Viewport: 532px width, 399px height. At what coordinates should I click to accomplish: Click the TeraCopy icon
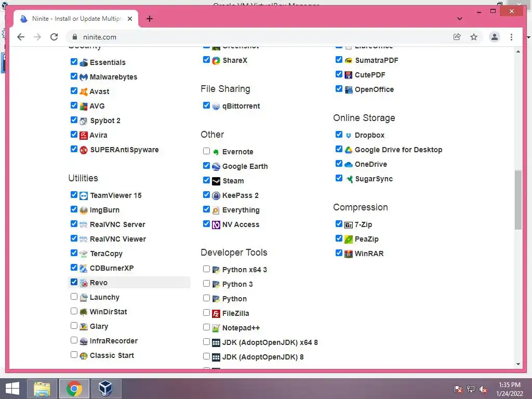[84, 254]
